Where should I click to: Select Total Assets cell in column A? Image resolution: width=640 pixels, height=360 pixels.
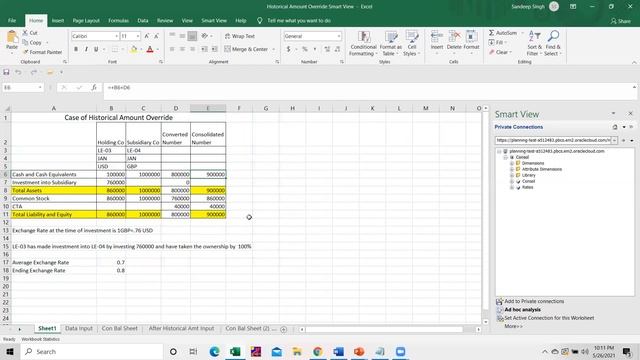(53, 190)
